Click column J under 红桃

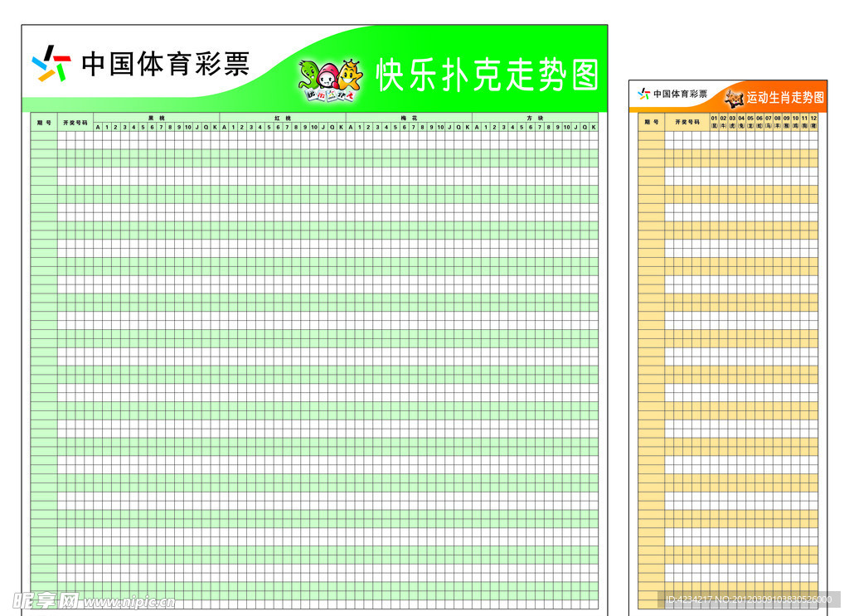click(323, 127)
